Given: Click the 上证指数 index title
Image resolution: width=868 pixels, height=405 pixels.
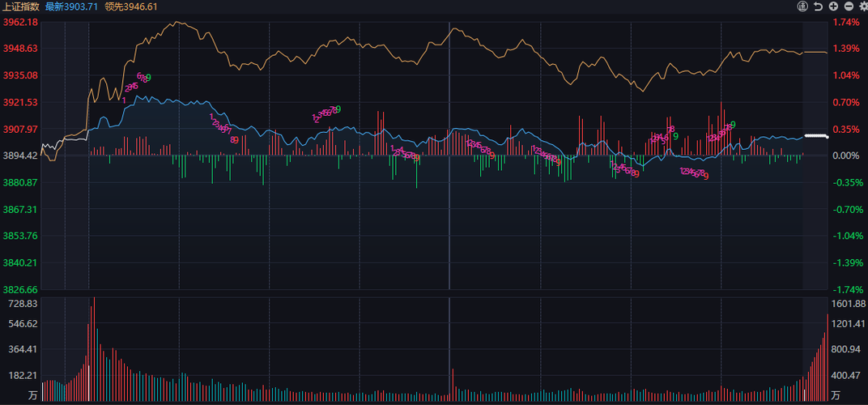Looking at the screenshot, I should click(21, 6).
